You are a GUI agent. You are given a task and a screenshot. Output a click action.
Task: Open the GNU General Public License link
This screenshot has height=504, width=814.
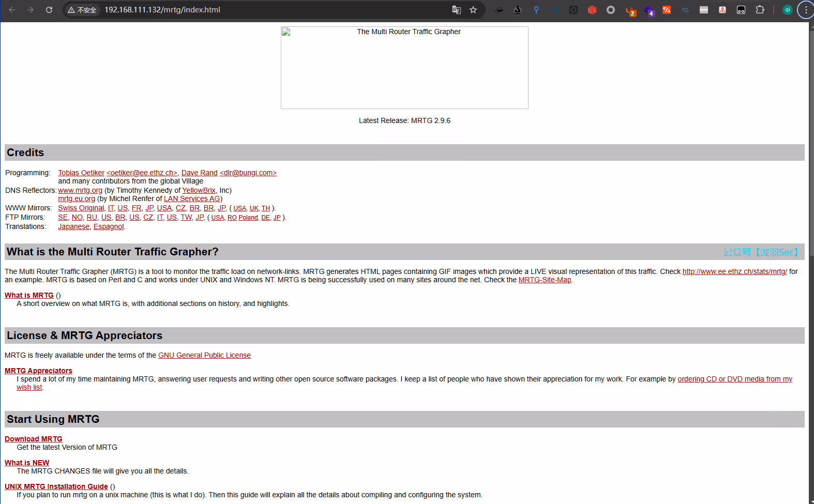(204, 355)
